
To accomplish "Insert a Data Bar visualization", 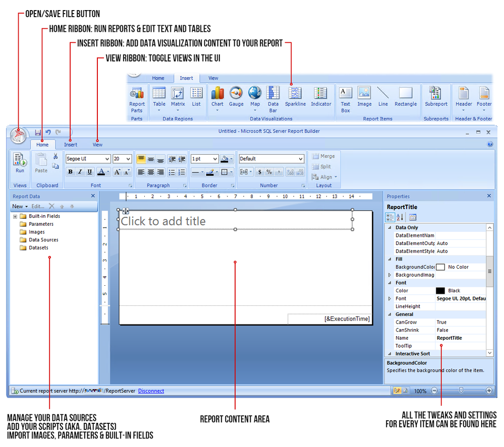I will [x=273, y=100].
